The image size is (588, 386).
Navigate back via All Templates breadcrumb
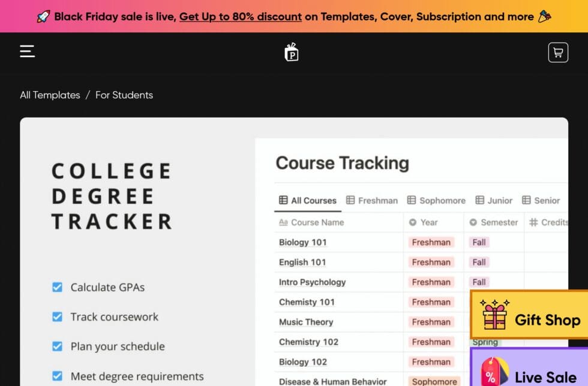(x=50, y=95)
